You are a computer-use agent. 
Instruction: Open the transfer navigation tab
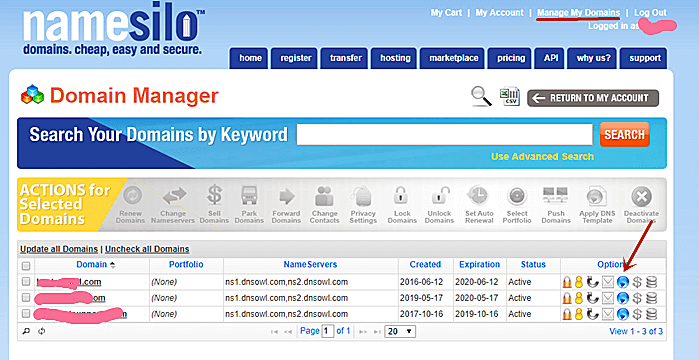pyautogui.click(x=345, y=58)
